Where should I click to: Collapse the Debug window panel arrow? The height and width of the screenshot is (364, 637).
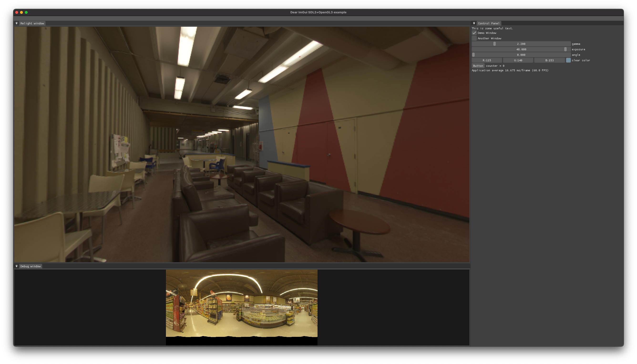(x=16, y=266)
